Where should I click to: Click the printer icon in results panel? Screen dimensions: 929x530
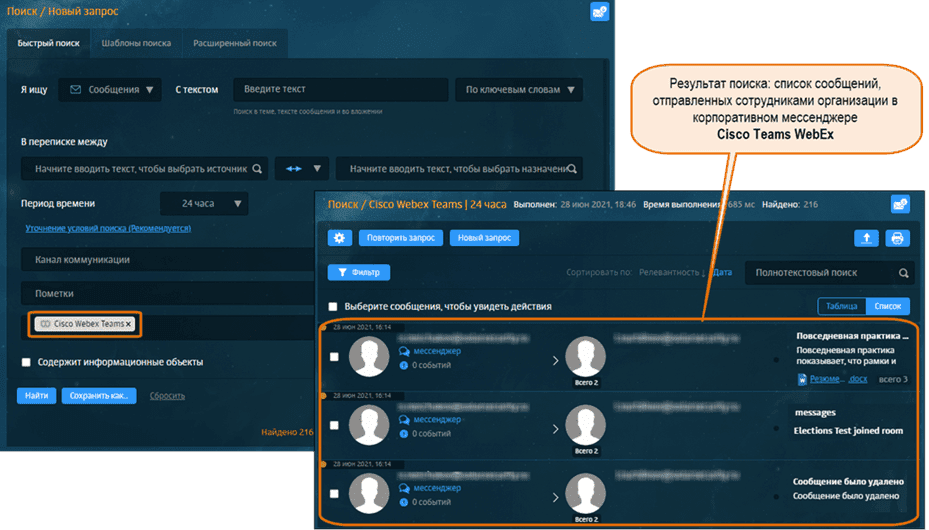point(898,238)
